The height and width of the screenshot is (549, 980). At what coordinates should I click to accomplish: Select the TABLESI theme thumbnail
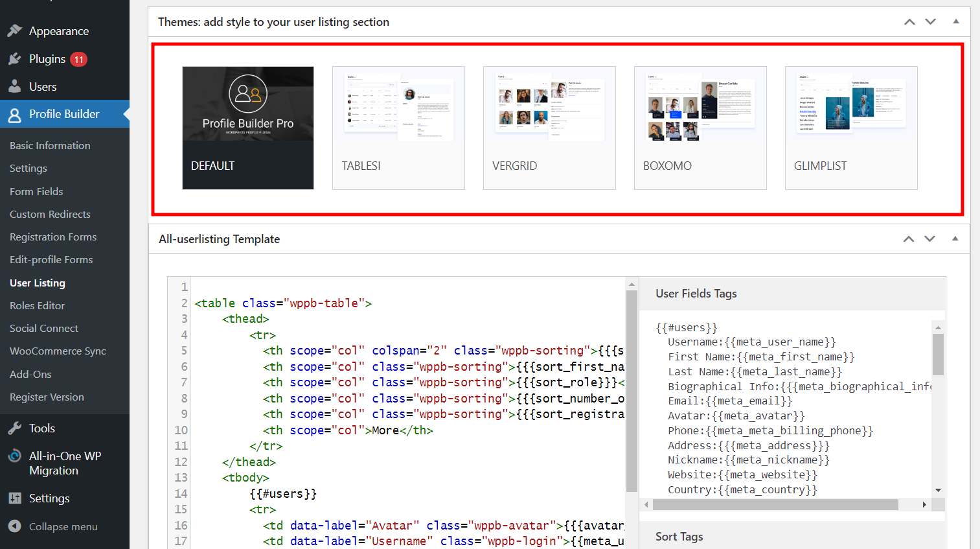(x=398, y=128)
